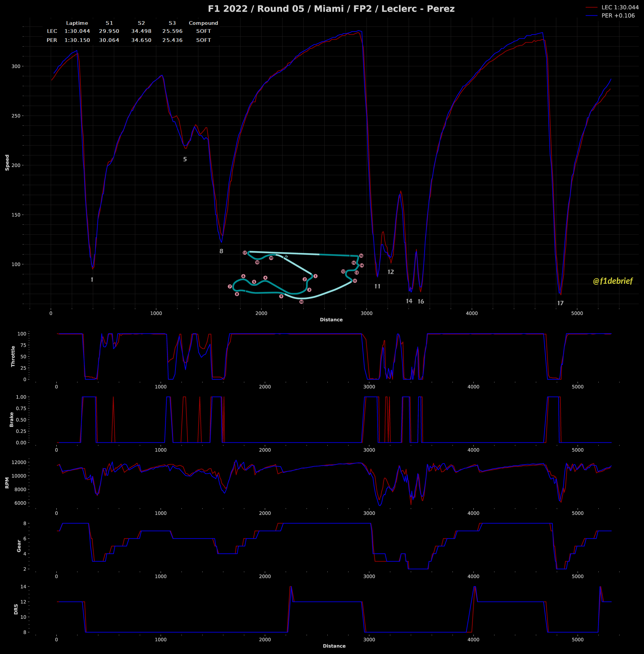
Task: Select turn 4 marker on circuit map
Action: click(266, 278)
